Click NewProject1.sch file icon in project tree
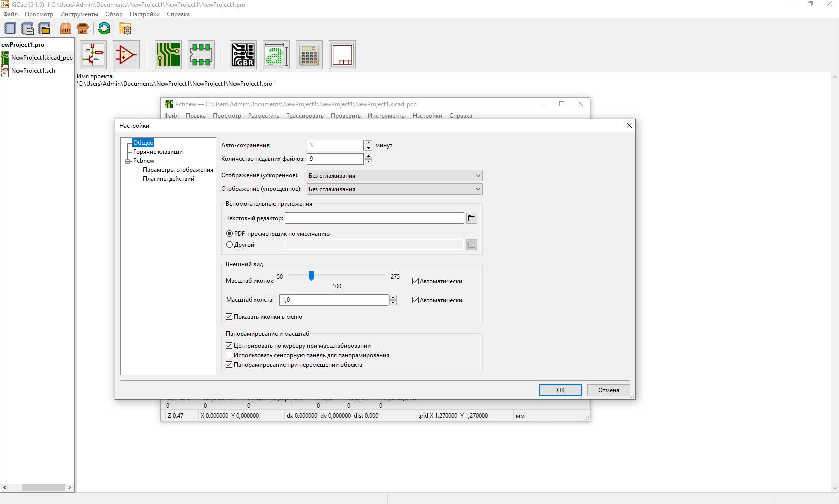This screenshot has height=504, width=839. click(x=5, y=71)
